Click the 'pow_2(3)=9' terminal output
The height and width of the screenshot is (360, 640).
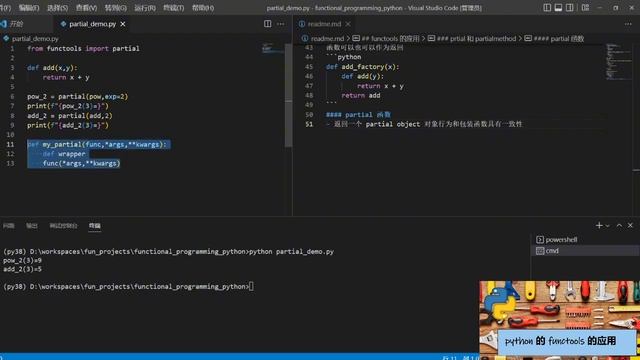[22, 260]
